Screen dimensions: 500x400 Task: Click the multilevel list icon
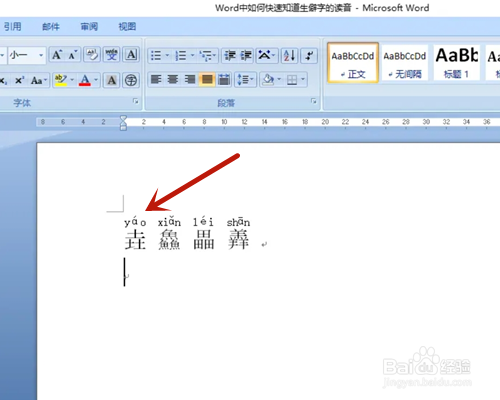206,56
